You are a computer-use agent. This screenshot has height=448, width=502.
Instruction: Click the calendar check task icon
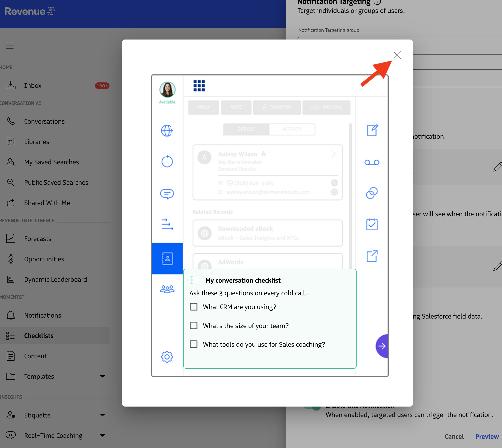pyautogui.click(x=372, y=224)
